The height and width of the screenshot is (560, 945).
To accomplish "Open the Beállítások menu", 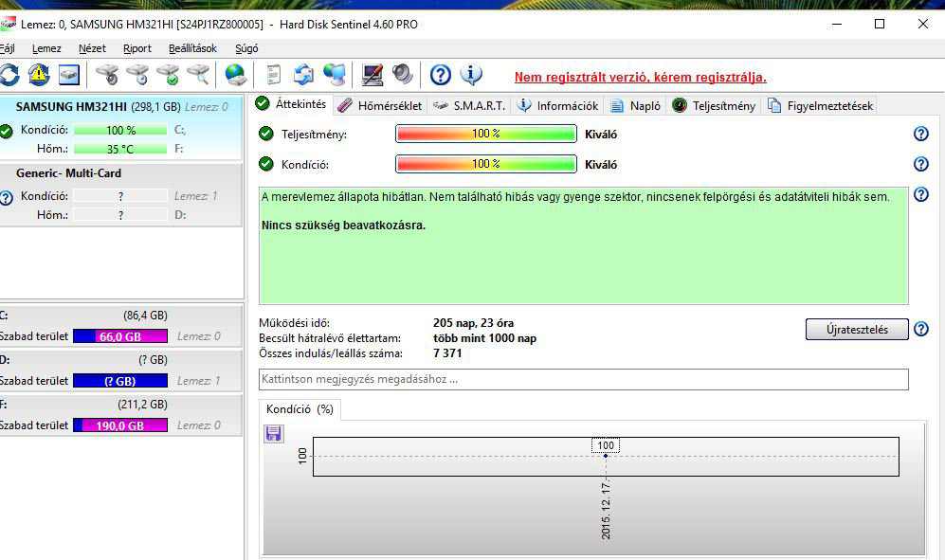I will (192, 48).
